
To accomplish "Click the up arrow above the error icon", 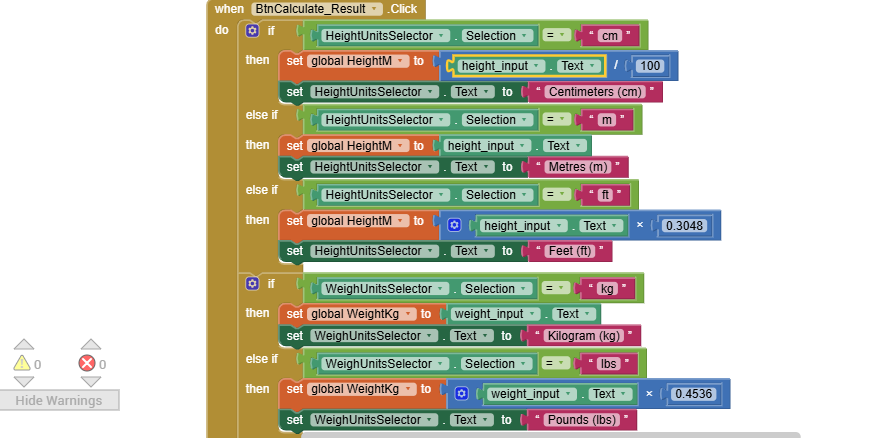I will pos(90,345).
